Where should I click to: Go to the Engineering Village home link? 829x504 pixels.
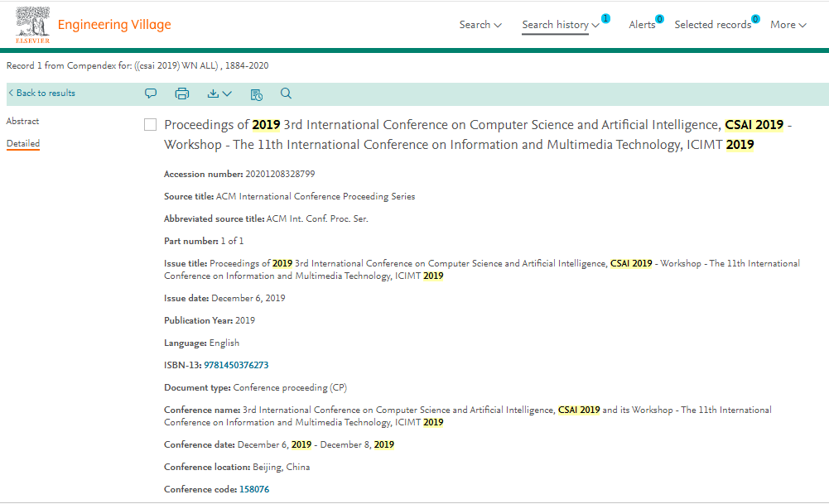pyautogui.click(x=114, y=25)
